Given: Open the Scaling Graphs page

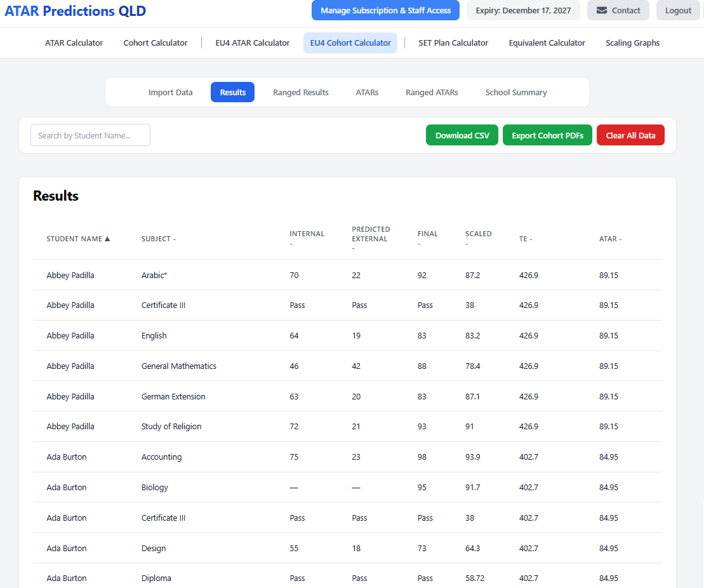Looking at the screenshot, I should click(x=632, y=43).
